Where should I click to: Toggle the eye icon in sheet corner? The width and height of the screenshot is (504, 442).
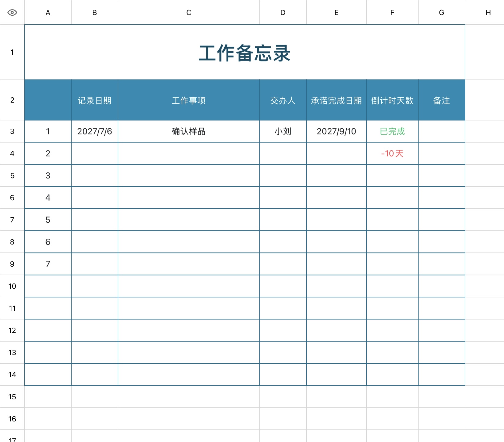click(12, 12)
